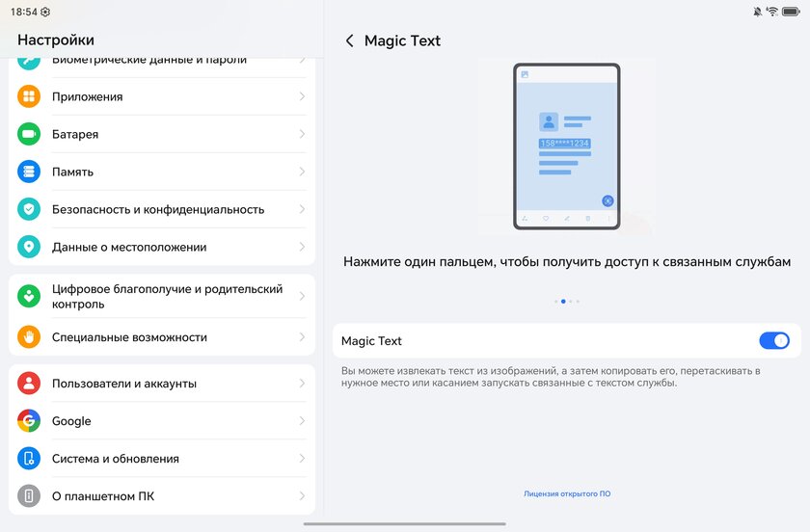The image size is (810, 532).
Task: Tap the Magic Text page title
Action: click(x=402, y=40)
